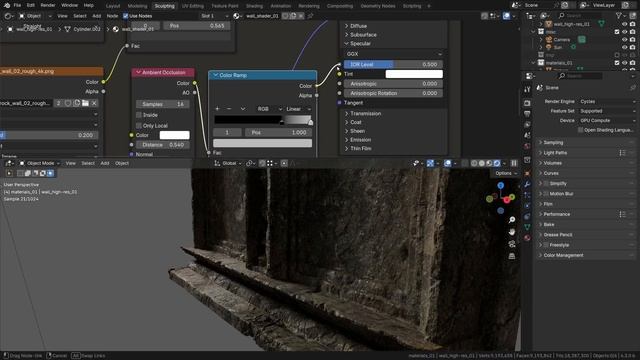Enable the Only Local checkbox

click(139, 126)
